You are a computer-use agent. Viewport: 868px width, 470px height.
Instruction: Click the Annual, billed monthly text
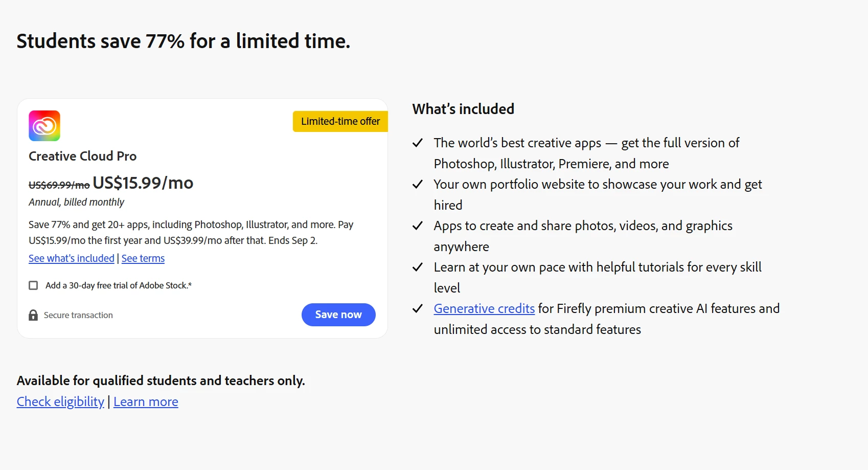point(77,202)
